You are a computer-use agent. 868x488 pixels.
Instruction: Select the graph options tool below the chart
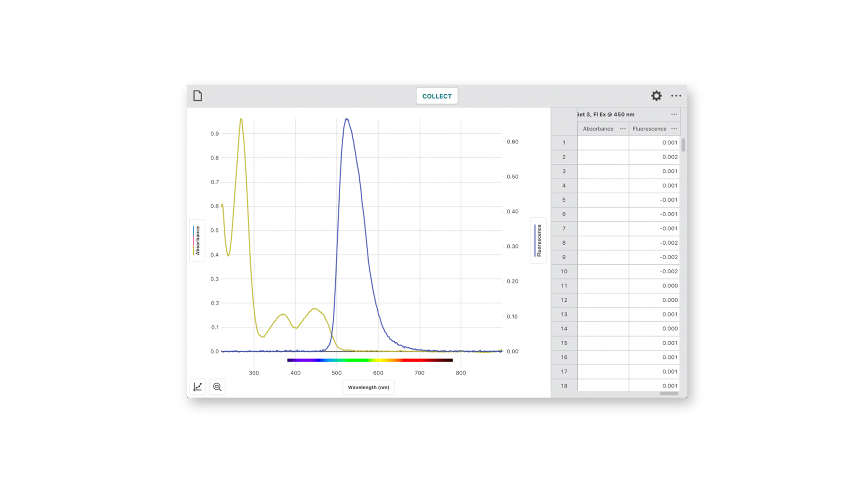[197, 387]
